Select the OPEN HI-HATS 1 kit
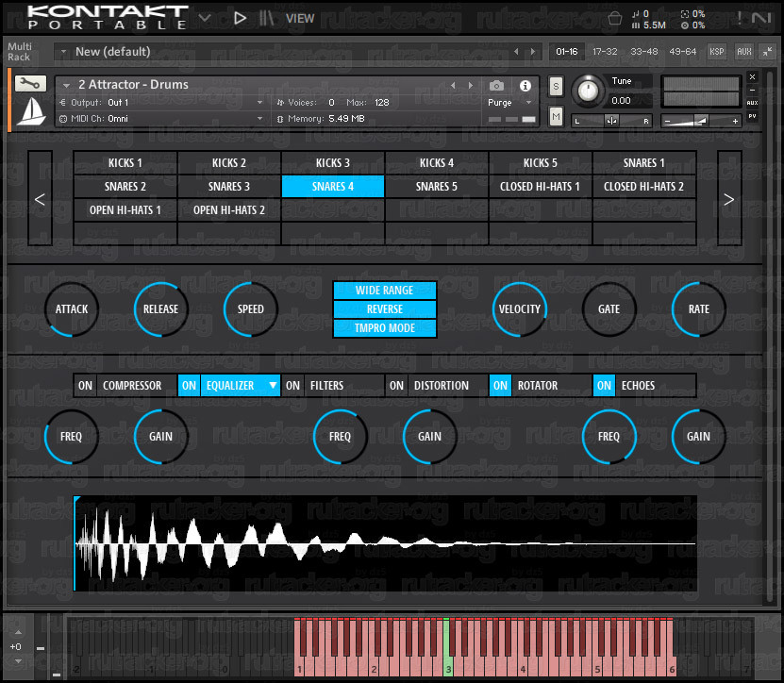The width and height of the screenshot is (784, 683). pyautogui.click(x=125, y=210)
